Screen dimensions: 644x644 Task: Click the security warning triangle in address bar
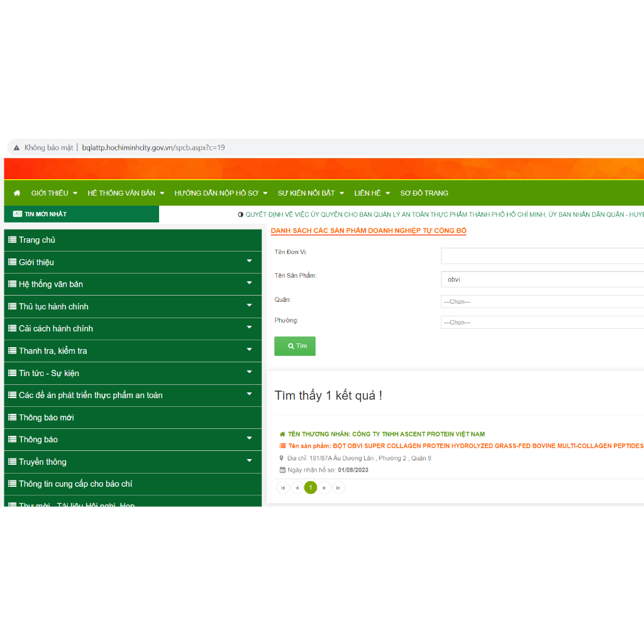(16, 147)
